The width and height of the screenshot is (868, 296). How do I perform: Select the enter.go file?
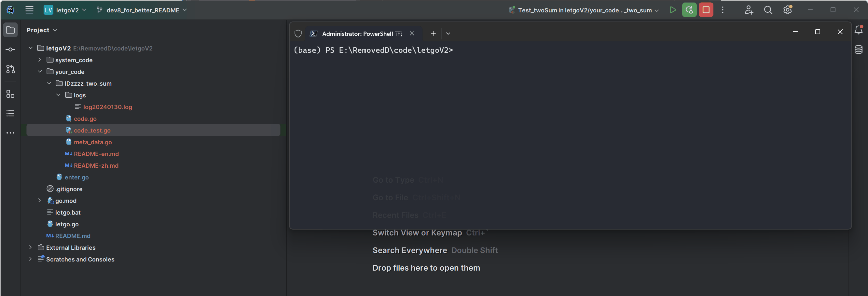(x=76, y=177)
